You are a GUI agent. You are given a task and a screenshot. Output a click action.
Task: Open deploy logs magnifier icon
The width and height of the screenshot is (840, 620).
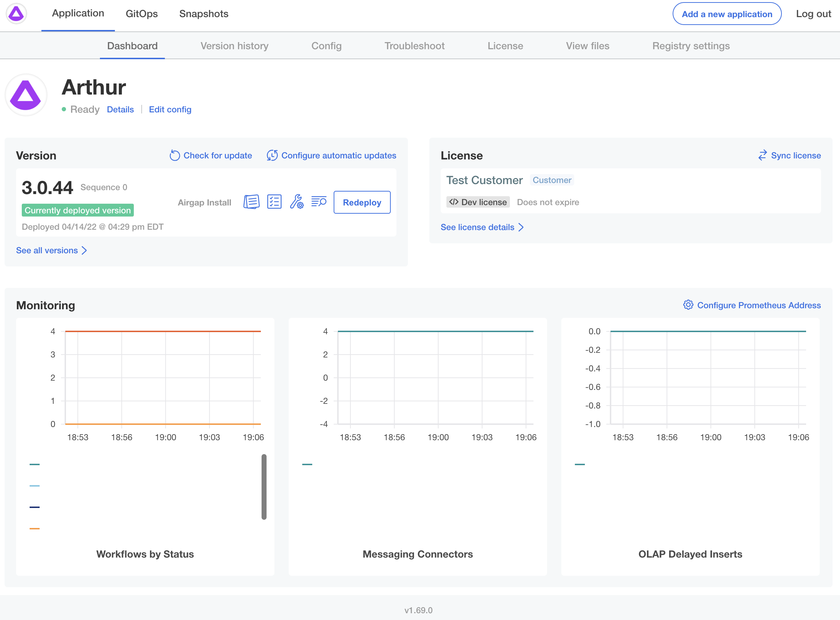click(x=319, y=202)
